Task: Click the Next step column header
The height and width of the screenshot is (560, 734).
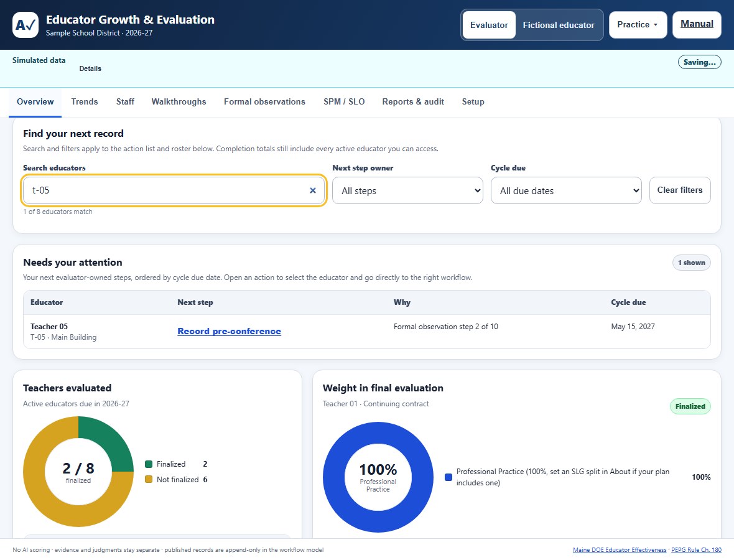Action: click(195, 302)
